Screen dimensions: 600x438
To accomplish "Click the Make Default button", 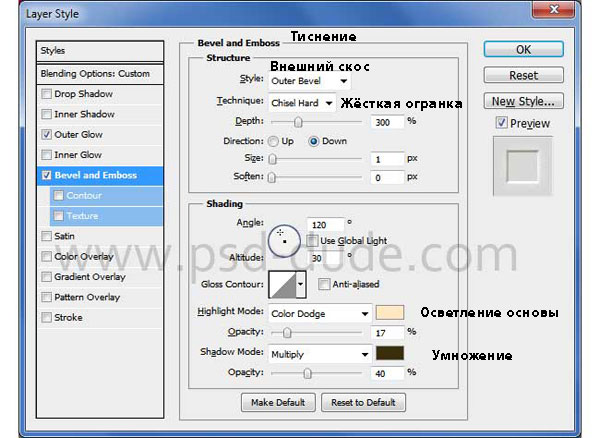I will coord(278,402).
